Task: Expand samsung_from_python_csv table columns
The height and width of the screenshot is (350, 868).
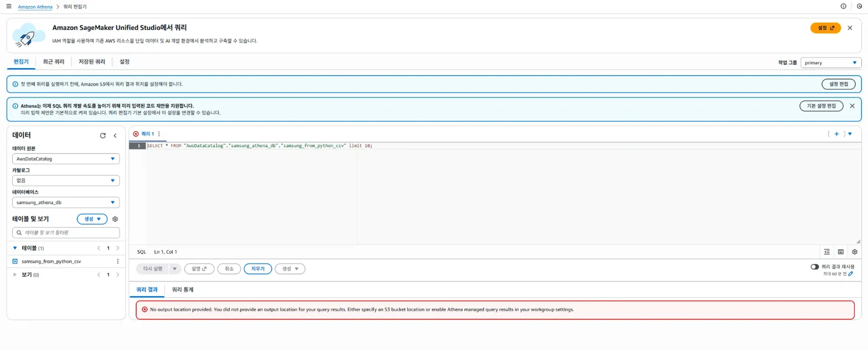Action: (x=15, y=261)
